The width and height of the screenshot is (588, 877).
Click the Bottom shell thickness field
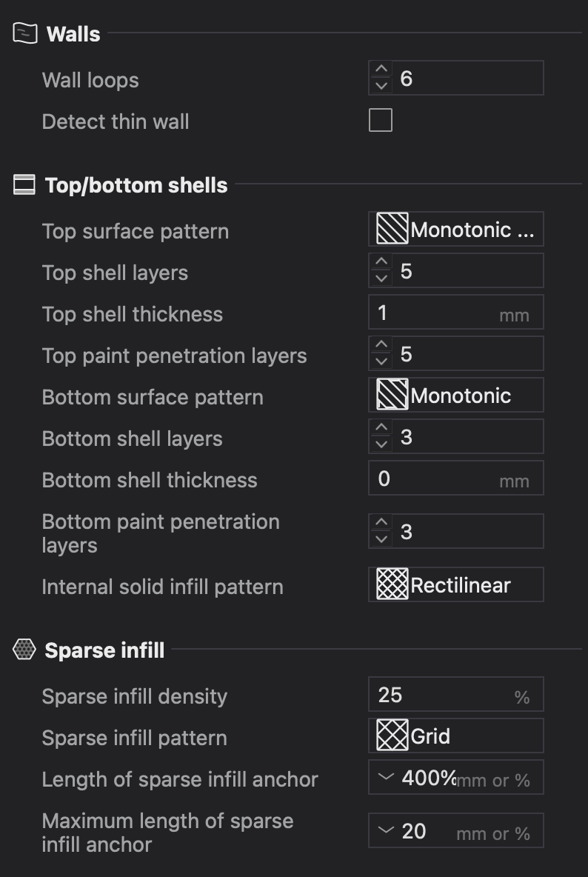pos(456,478)
